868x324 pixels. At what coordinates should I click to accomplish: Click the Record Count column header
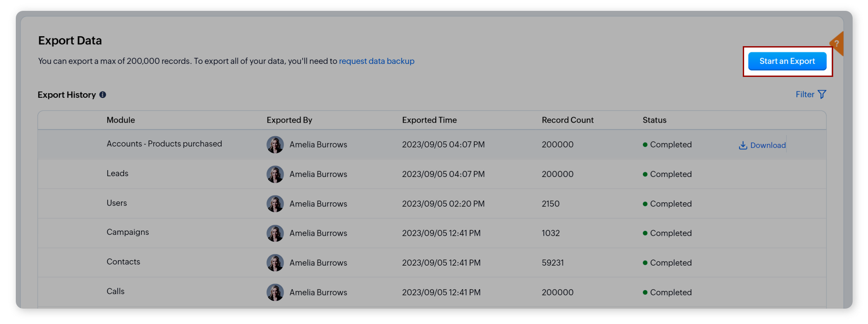(x=567, y=120)
